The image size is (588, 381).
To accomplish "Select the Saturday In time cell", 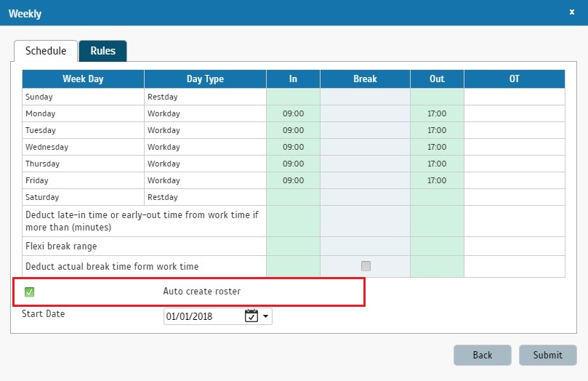I will pyautogui.click(x=293, y=197).
